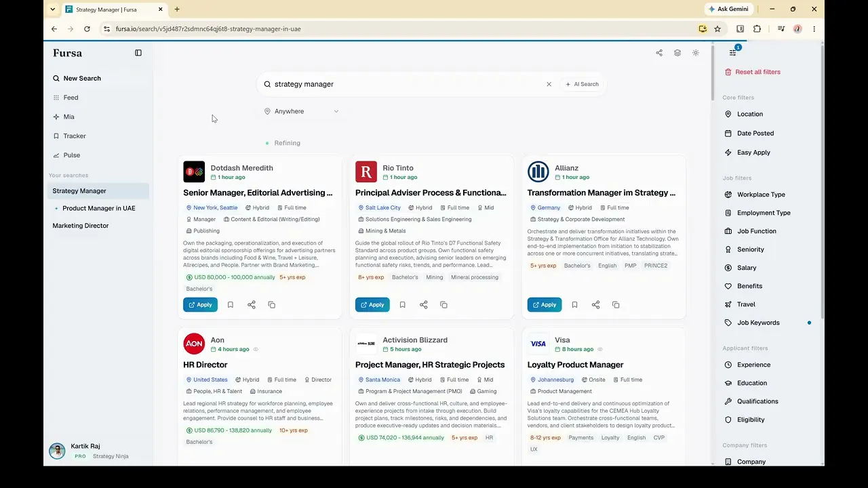Apply to the Allianz job
This screenshot has height=488, width=868.
(x=545, y=305)
